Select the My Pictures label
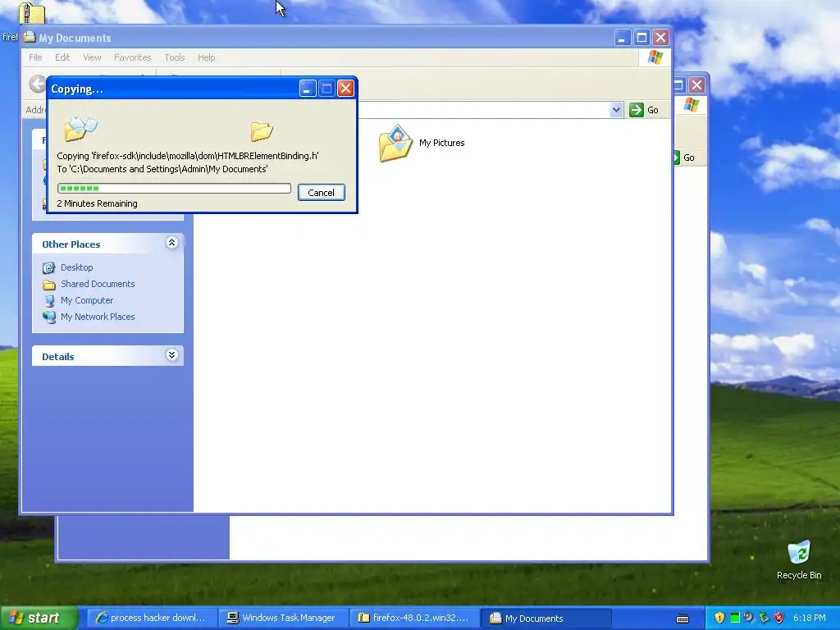 441,143
